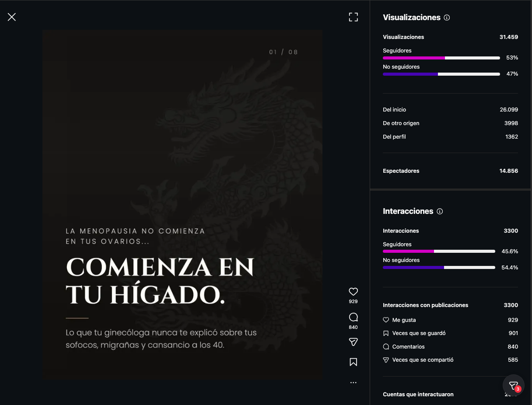Click bookmark icon in Veces que se guardó row
Image resolution: width=532 pixels, height=405 pixels.
[386, 333]
